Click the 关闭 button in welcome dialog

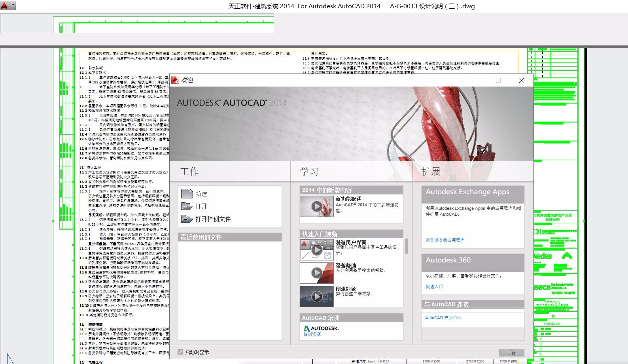511,353
